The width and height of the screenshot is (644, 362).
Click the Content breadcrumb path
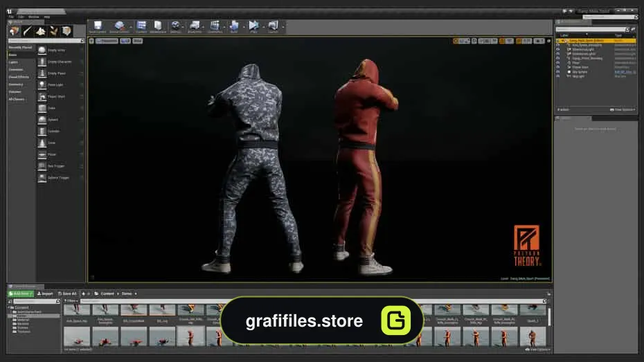(107, 294)
